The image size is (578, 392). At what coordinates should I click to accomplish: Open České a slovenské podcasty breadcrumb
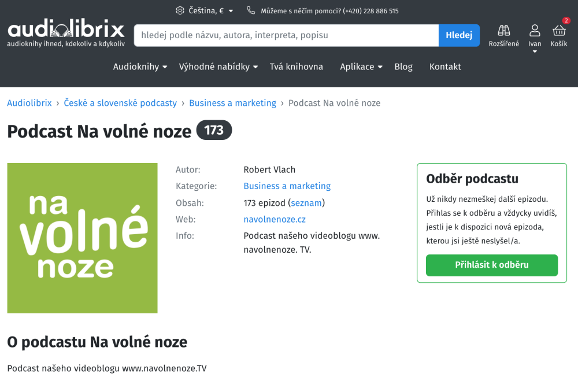(x=120, y=103)
